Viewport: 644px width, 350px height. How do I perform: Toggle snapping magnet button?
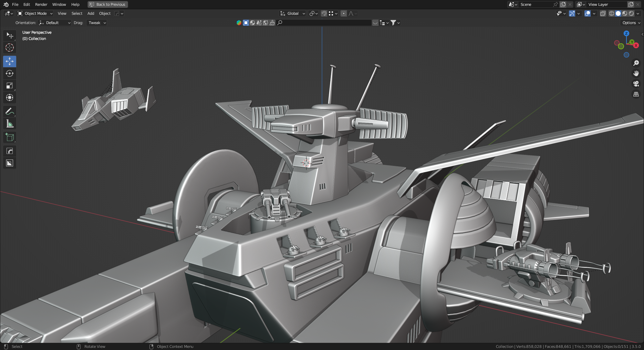coord(324,13)
